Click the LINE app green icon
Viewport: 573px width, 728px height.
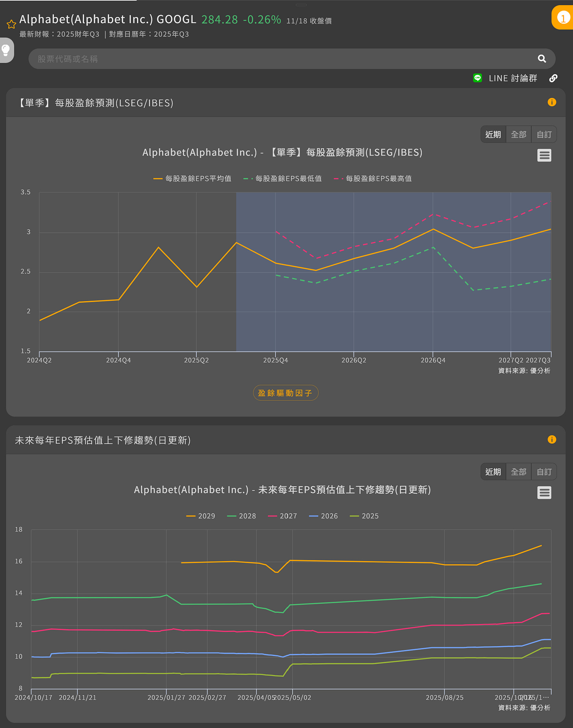click(x=477, y=78)
